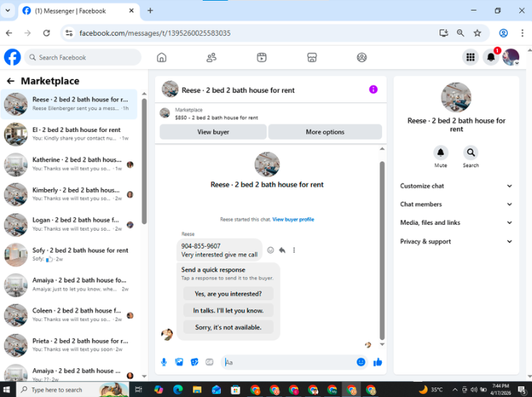Open the View buyer profile link
Screen dimensions: 532x397
[x=293, y=219]
